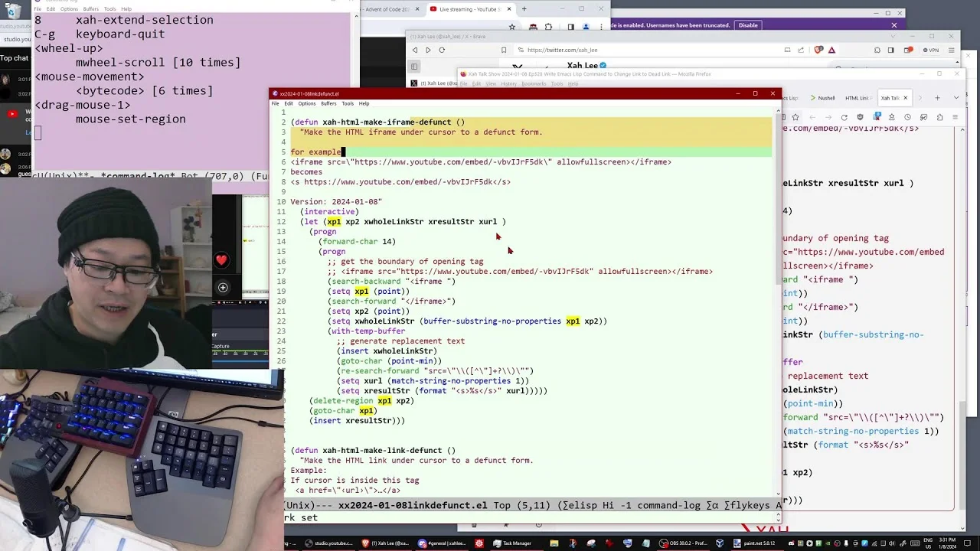Open the Chrome extensions puzzle icon
Screen dimensions: 980x551
[x=549, y=27]
